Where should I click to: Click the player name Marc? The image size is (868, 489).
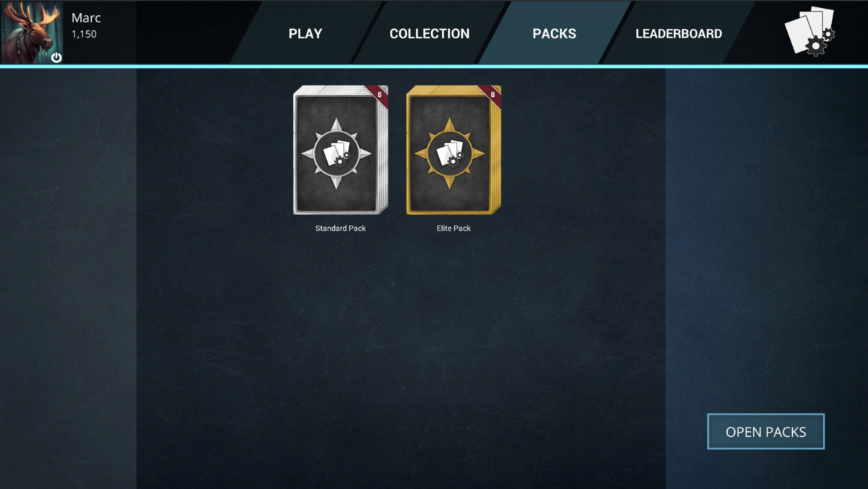click(86, 18)
